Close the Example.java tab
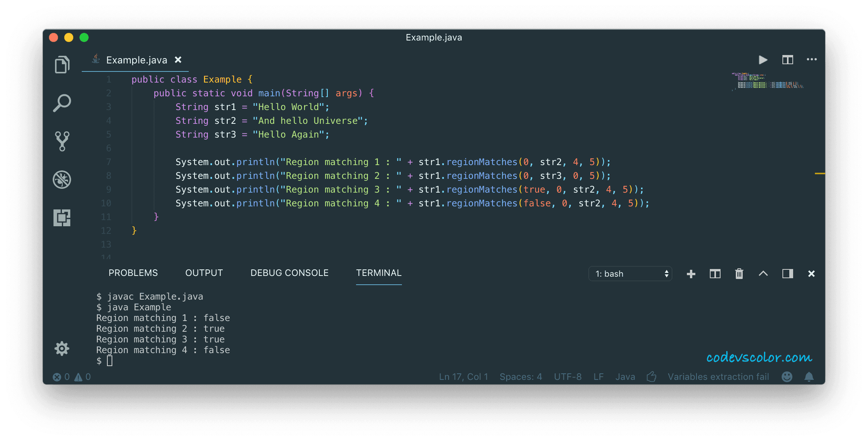Image resolution: width=868 pixels, height=441 pixels. click(x=178, y=60)
